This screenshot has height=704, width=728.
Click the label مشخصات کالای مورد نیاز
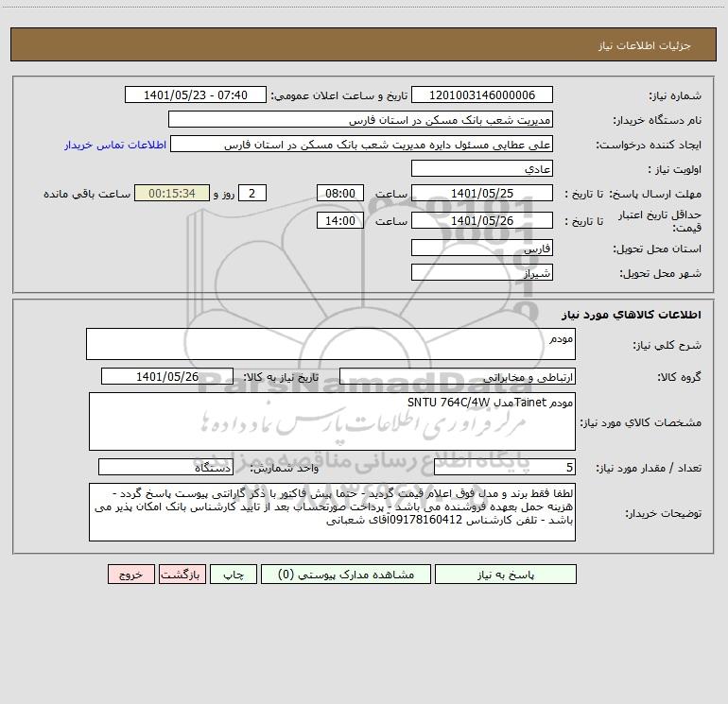pyautogui.click(x=641, y=422)
